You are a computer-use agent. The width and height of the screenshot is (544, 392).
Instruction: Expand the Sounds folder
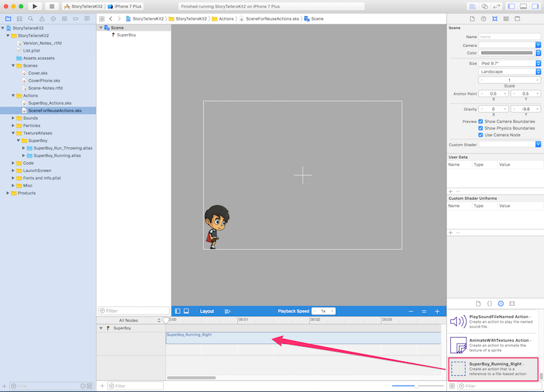point(13,118)
